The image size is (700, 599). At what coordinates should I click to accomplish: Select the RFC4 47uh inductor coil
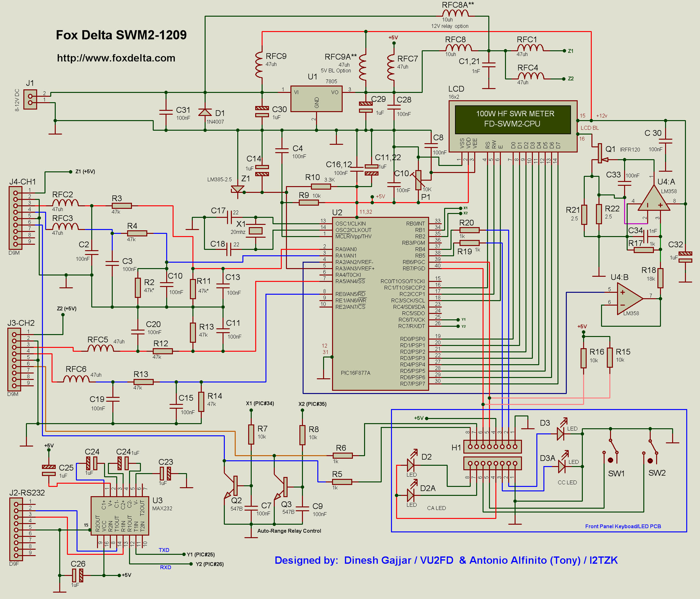[x=530, y=76]
